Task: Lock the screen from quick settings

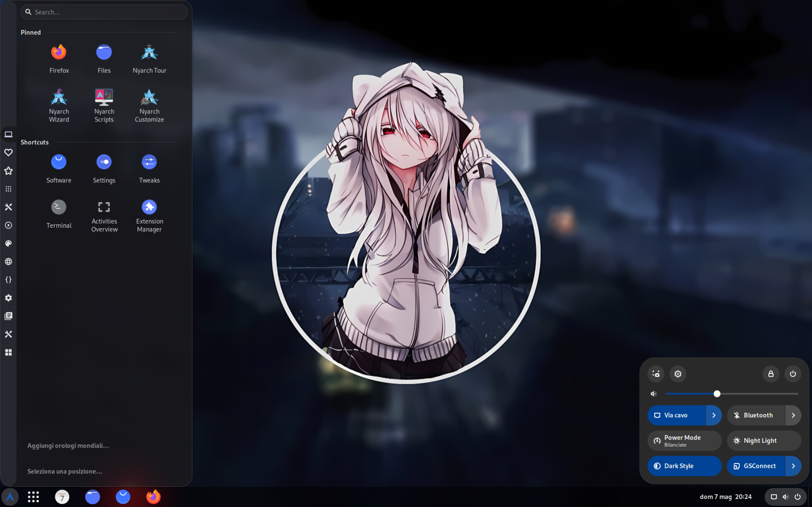Action: click(x=771, y=374)
